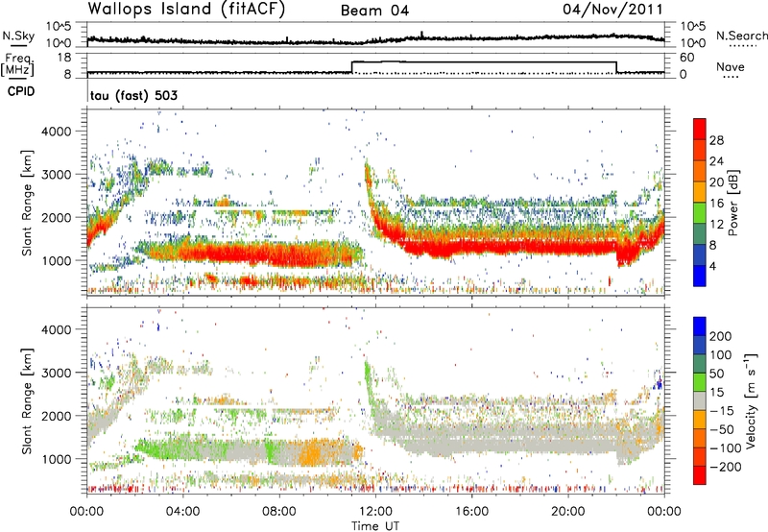
Task: Click the 'N.Sky' legend label
Action: [18, 36]
